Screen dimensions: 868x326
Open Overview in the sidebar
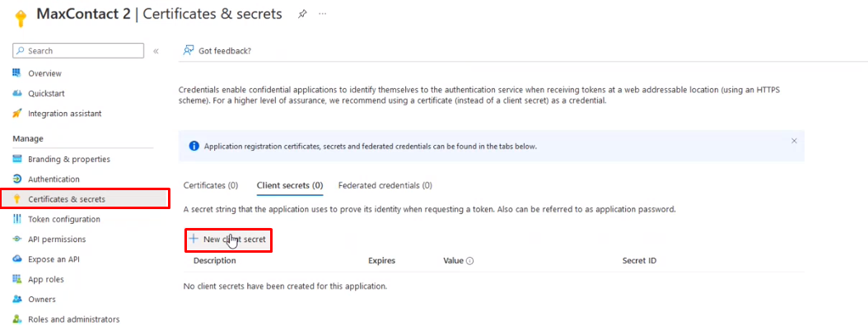[x=44, y=73]
